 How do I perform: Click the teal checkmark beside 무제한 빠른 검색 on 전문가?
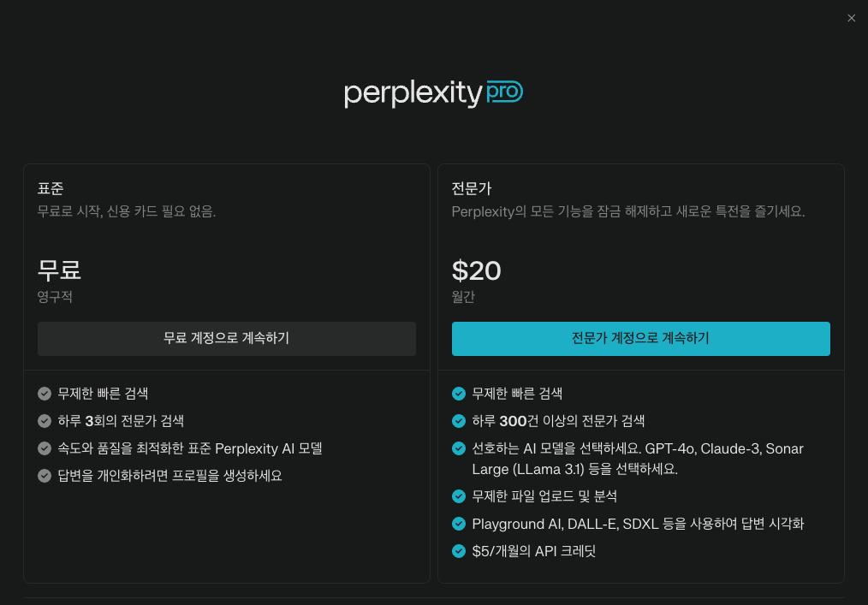pos(458,394)
